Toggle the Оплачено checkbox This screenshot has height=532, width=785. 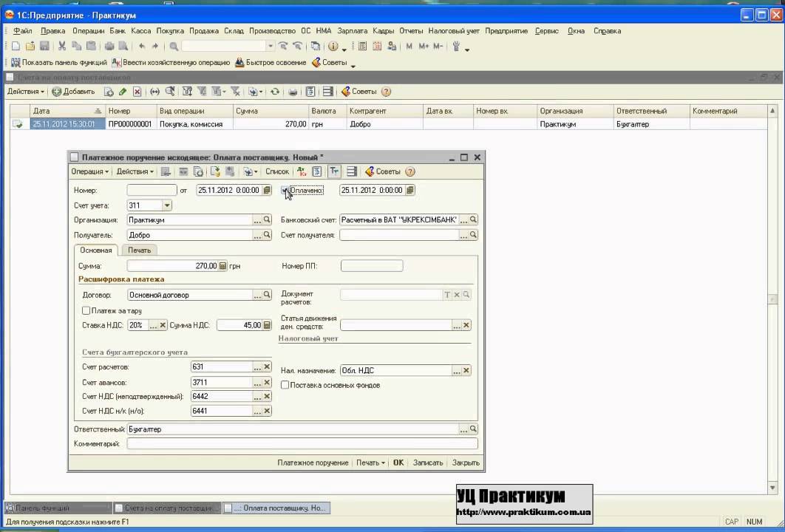click(285, 190)
